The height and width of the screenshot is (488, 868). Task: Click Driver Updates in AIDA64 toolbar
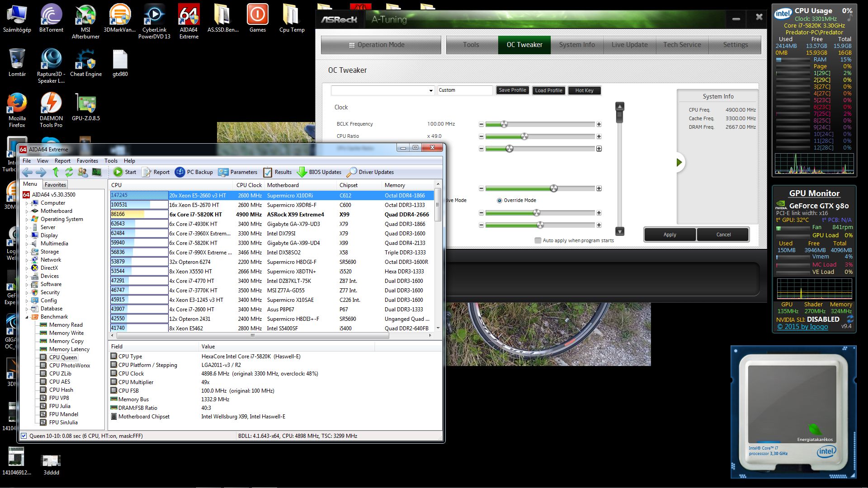click(x=370, y=172)
